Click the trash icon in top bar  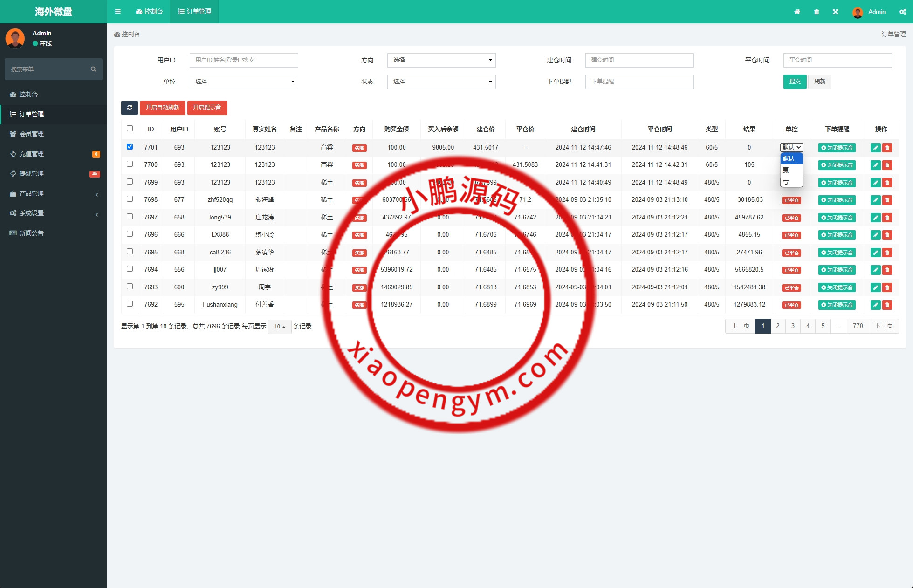(817, 12)
